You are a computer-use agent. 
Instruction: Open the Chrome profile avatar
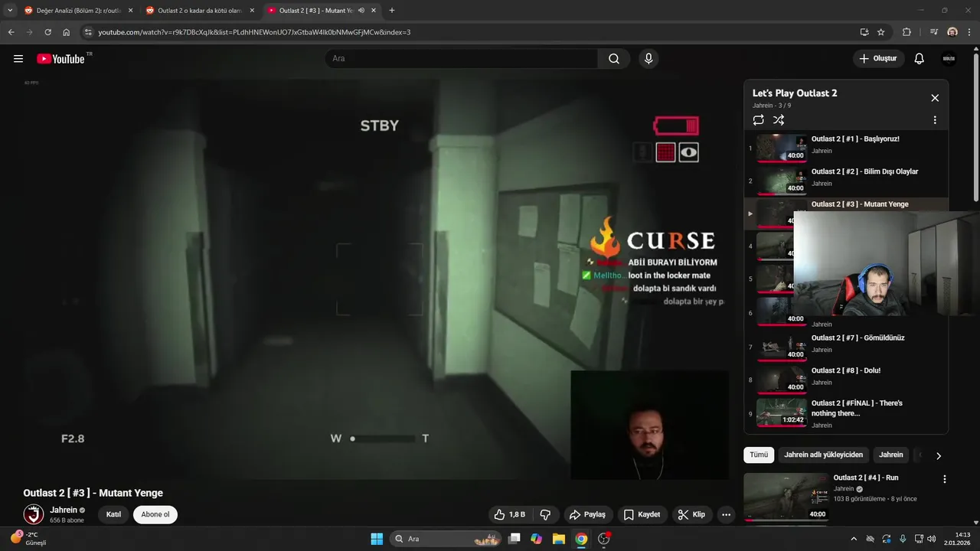tap(952, 32)
